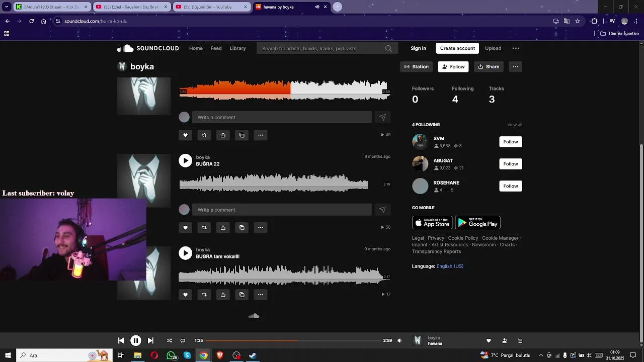This screenshot has width=644, height=362.
Task: Share the boyka profile
Action: point(489,67)
